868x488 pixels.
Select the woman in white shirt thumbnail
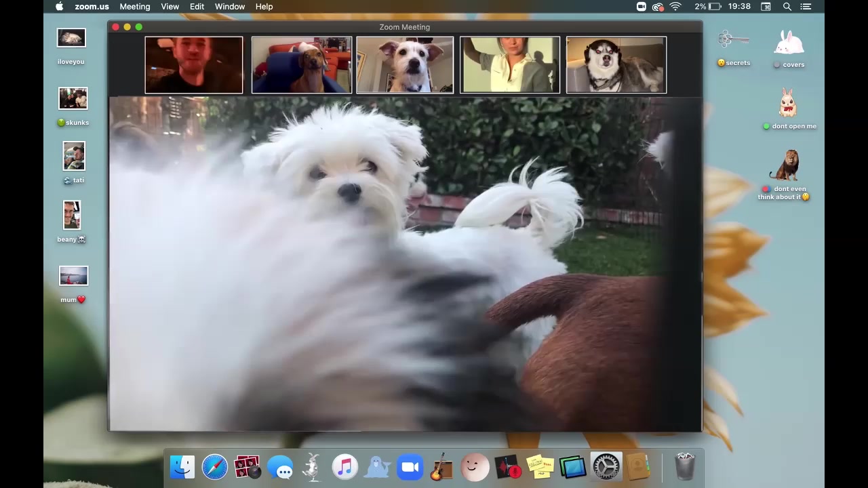tap(510, 64)
